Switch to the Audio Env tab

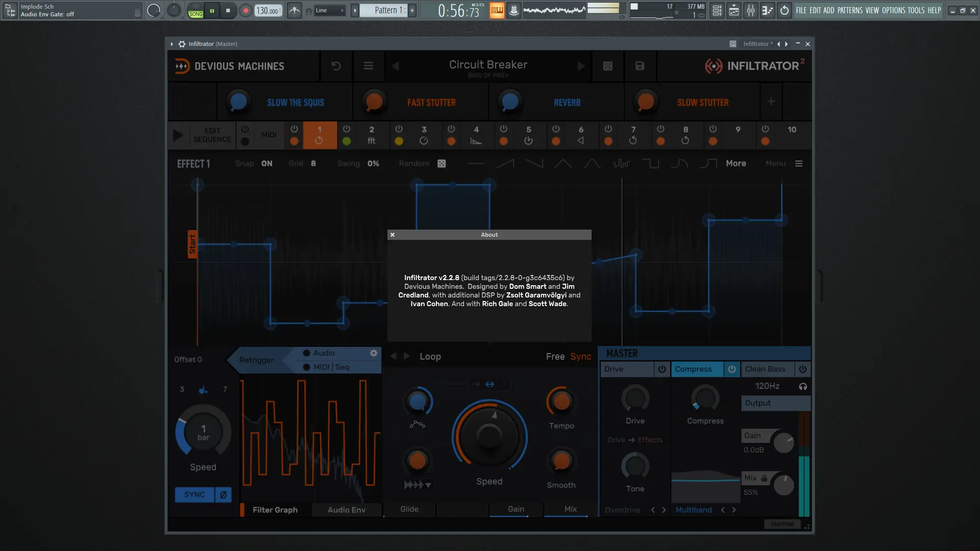[346, 510]
